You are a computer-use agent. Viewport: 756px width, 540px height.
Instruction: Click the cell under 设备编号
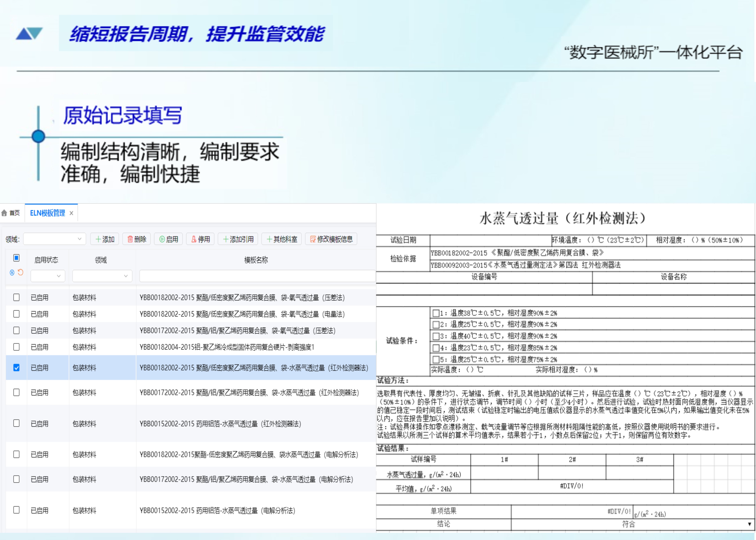pyautogui.click(x=484, y=289)
